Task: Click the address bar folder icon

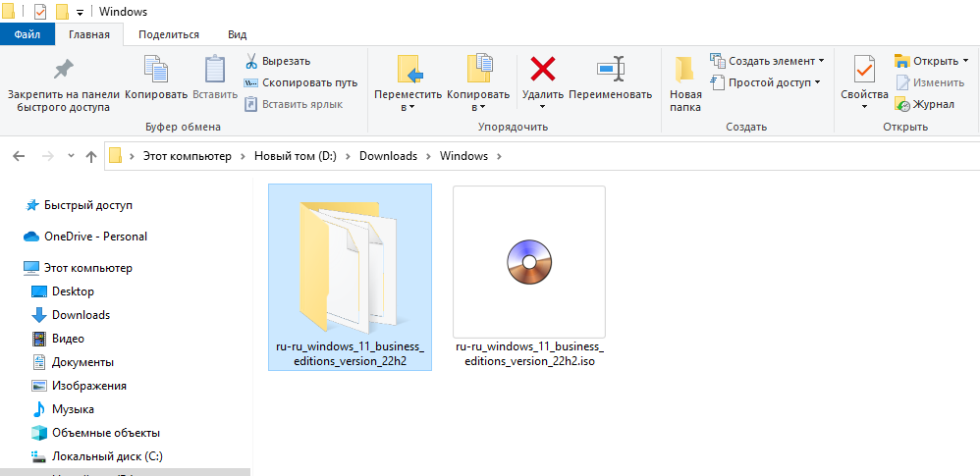Action: point(115,155)
